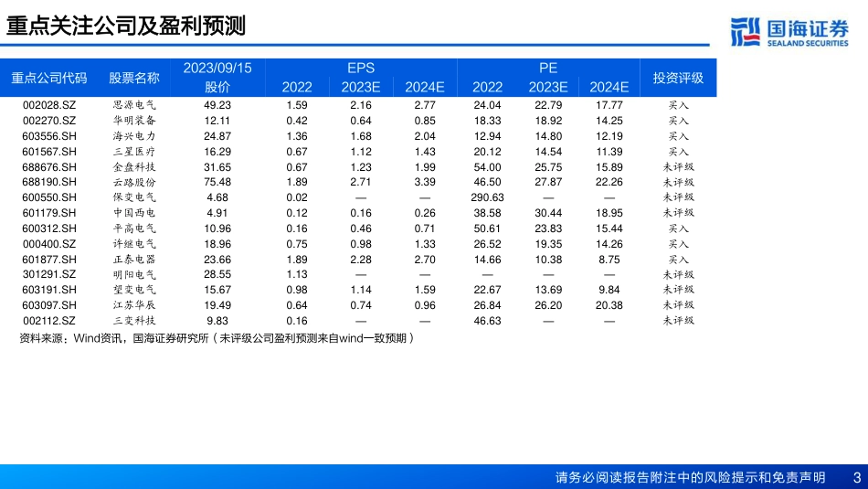The image size is (868, 489).
Task: Click 正泰电器's 买入 rating
Action: pyautogui.click(x=678, y=260)
